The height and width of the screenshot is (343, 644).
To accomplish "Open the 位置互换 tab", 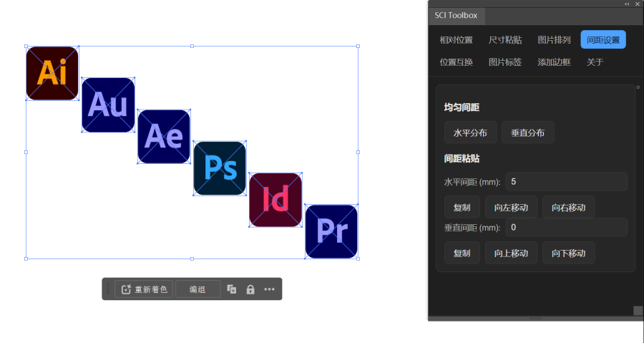I will (456, 62).
